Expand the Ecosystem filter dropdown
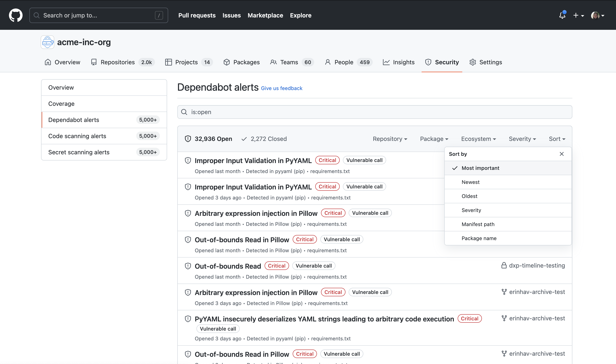616x364 pixels. [478, 139]
